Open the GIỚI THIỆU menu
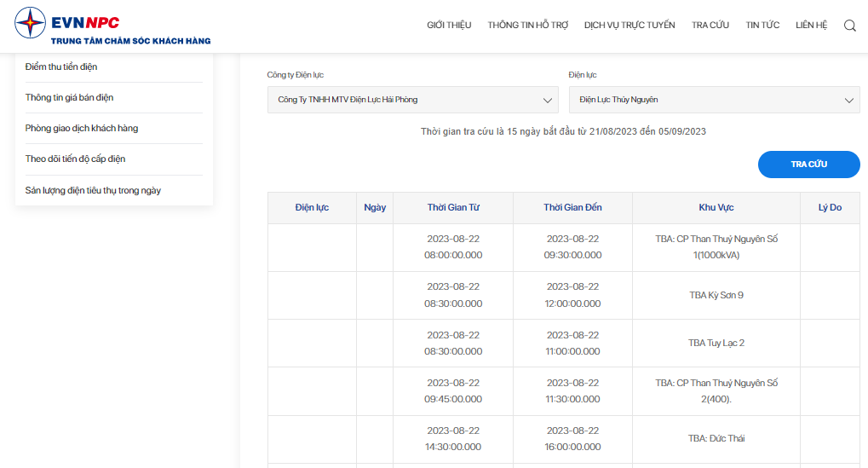 (449, 25)
